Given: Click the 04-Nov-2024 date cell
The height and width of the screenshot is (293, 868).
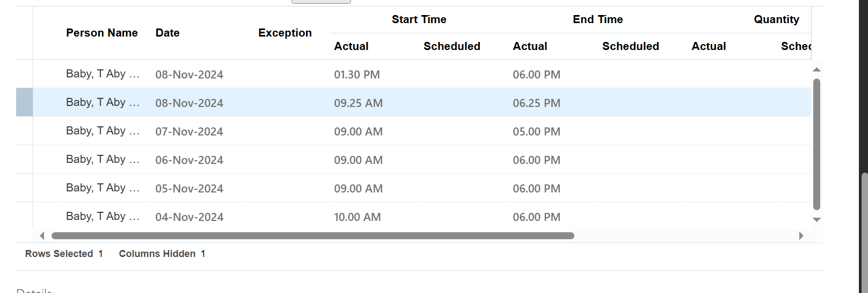Looking at the screenshot, I should tap(189, 217).
